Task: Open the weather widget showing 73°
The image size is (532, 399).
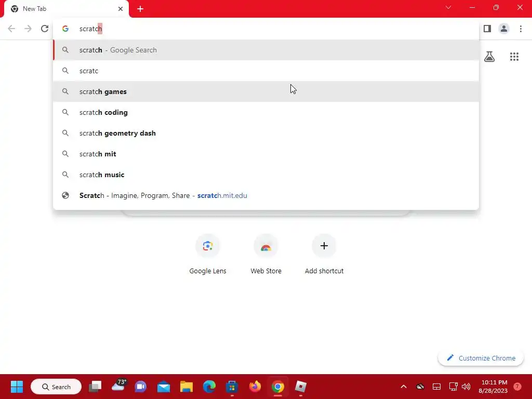Action: 118,387
